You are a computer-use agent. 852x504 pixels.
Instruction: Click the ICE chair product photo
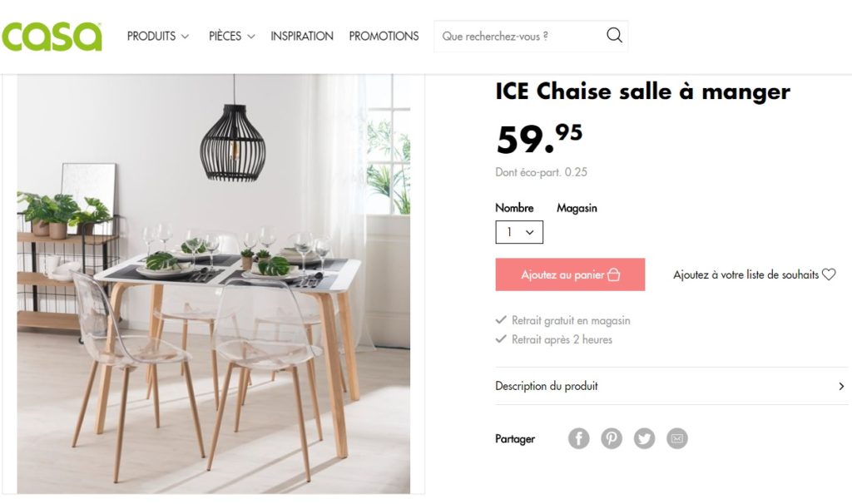(x=214, y=284)
